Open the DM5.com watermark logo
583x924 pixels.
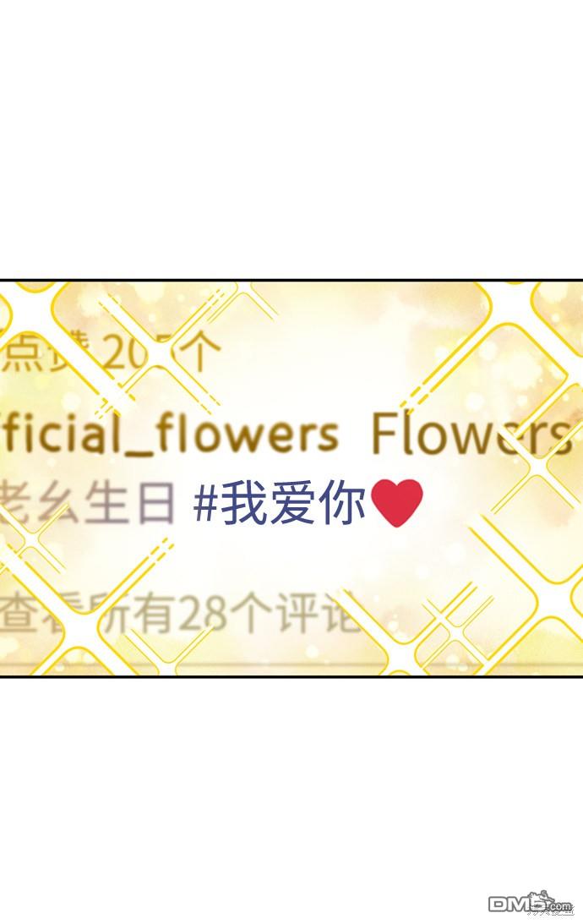click(x=530, y=902)
